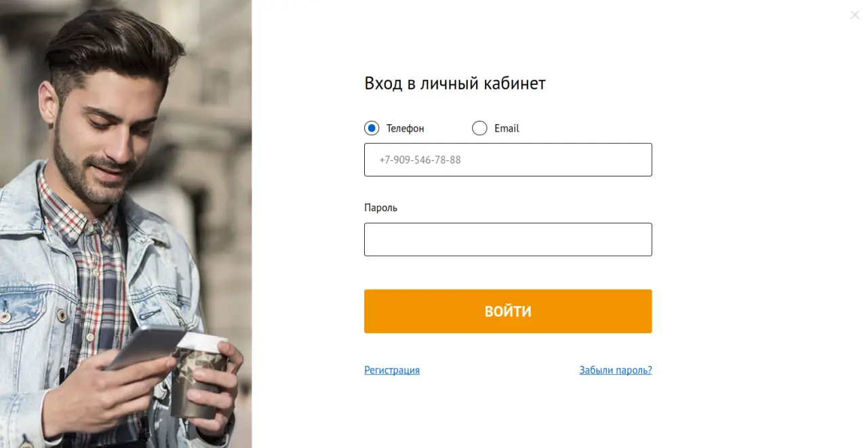Image resolution: width=868 pixels, height=448 pixels.
Task: Focus the password input field
Action: 508,240
